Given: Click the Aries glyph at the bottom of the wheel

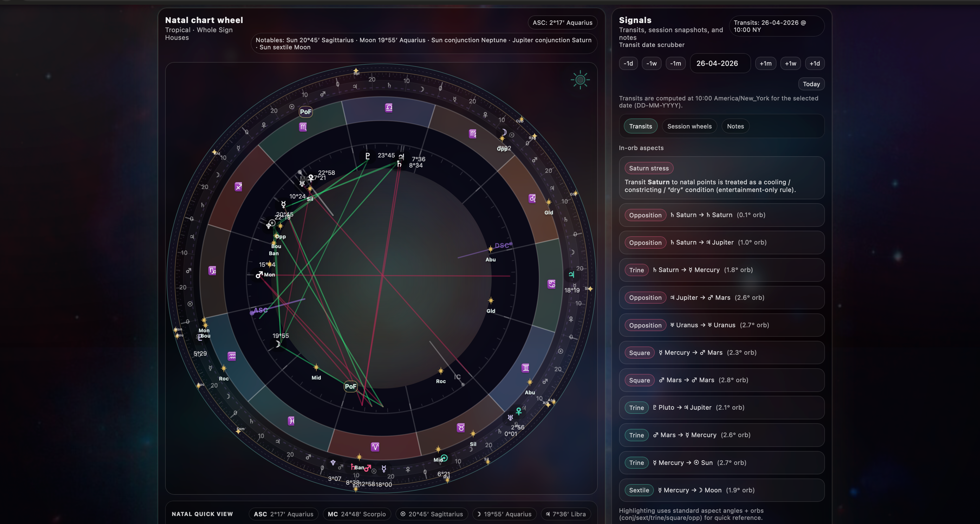Looking at the screenshot, I should 375,447.
